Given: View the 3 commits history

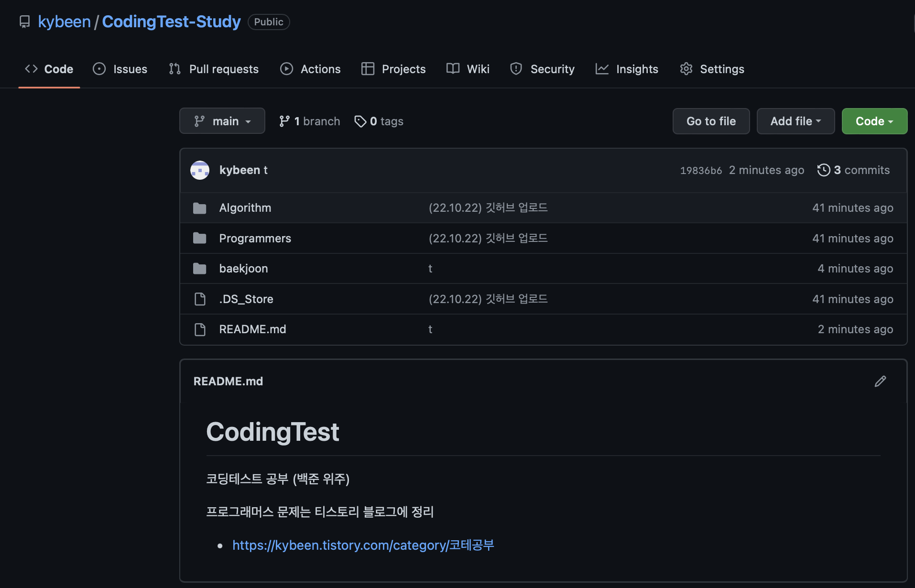Looking at the screenshot, I should (x=854, y=170).
